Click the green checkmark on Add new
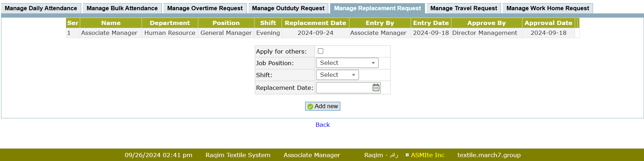Screen dimensions: 644x161 (x=310, y=106)
